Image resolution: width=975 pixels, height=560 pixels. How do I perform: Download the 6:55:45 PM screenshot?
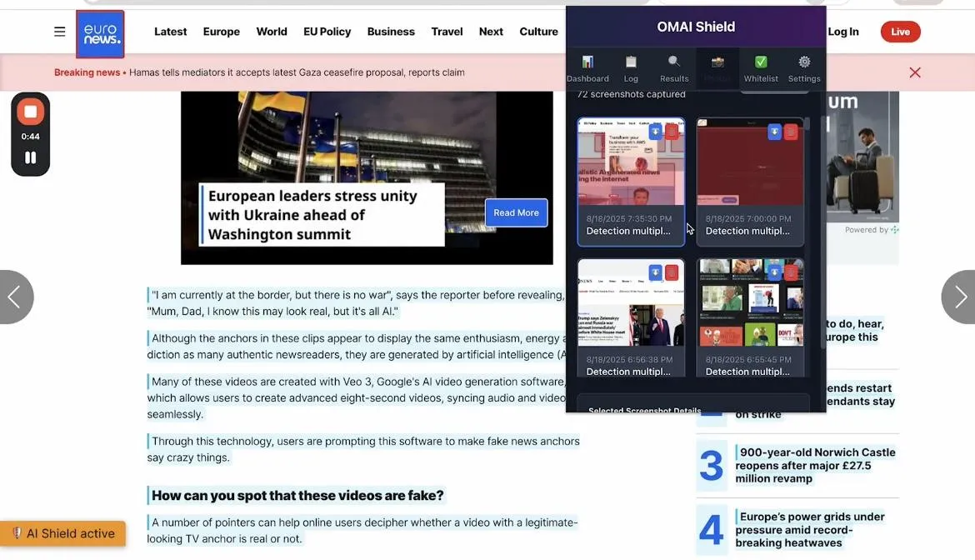(774, 272)
